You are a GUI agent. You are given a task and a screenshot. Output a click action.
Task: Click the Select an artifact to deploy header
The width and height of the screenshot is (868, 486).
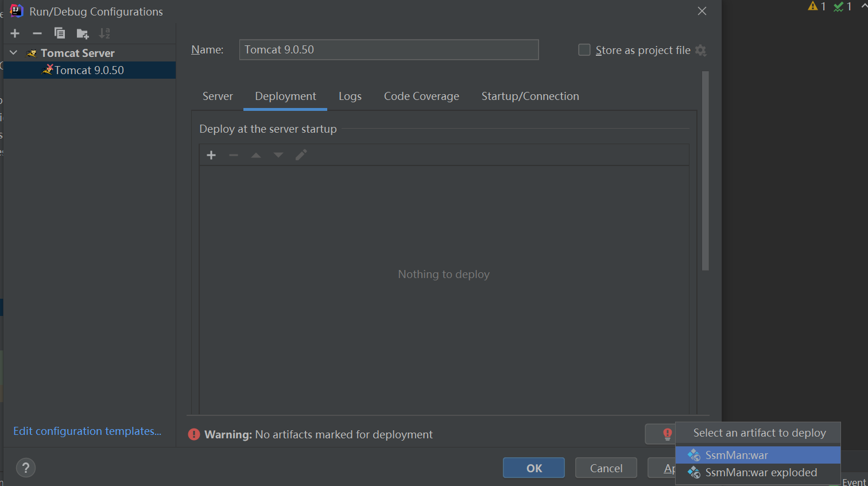(759, 433)
